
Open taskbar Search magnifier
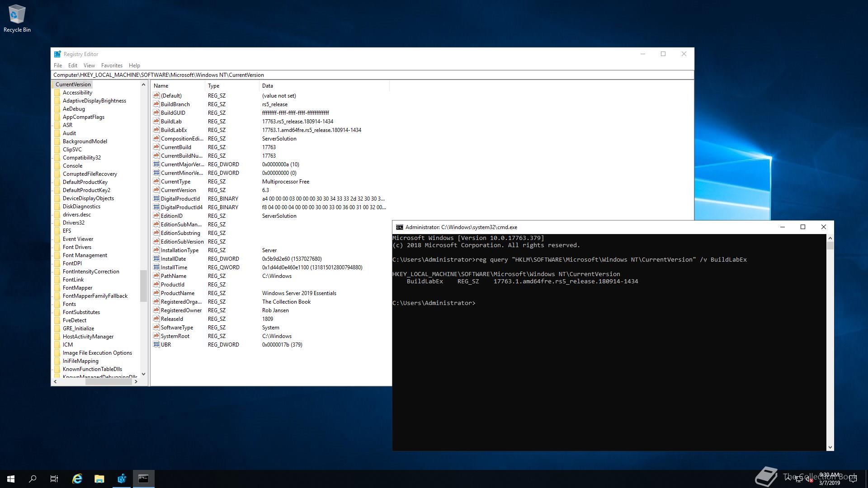(33, 479)
